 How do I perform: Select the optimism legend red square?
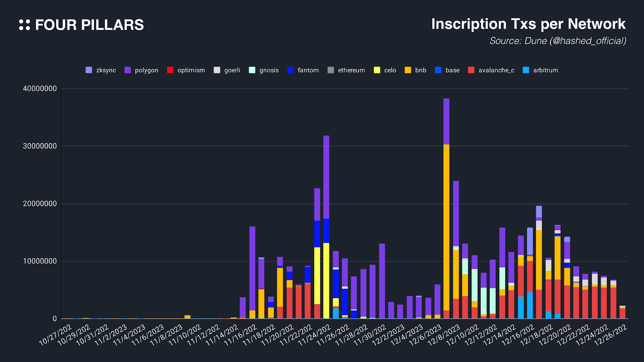pyautogui.click(x=170, y=70)
